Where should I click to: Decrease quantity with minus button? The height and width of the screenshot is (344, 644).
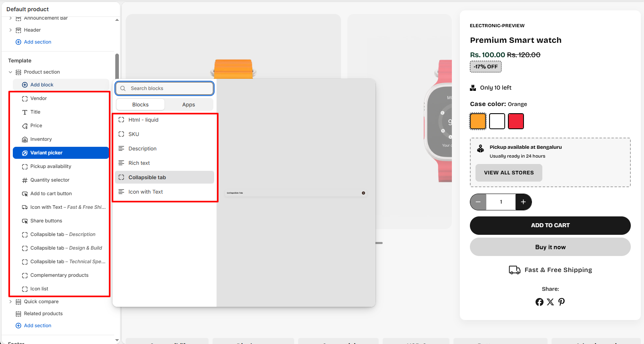[478, 202]
